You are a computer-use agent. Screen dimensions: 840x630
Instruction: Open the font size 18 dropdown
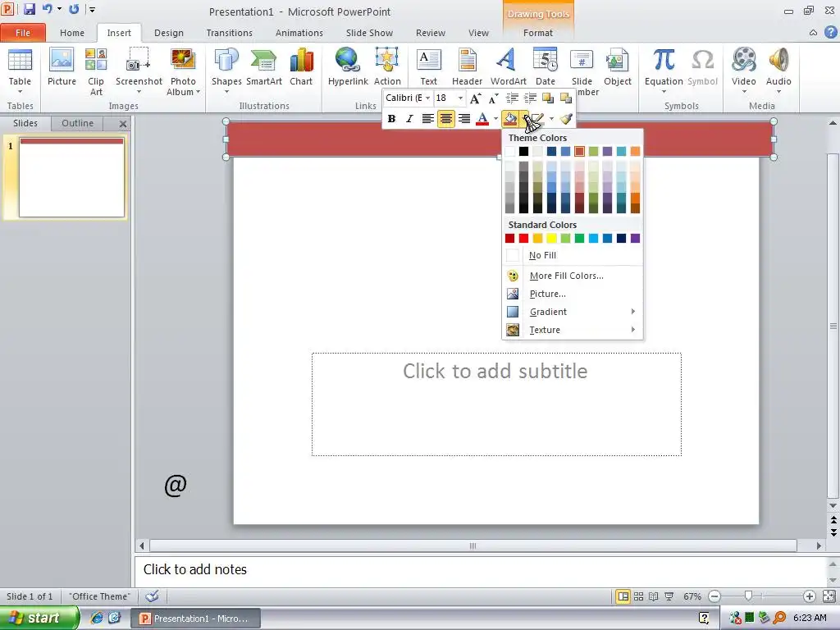[460, 98]
